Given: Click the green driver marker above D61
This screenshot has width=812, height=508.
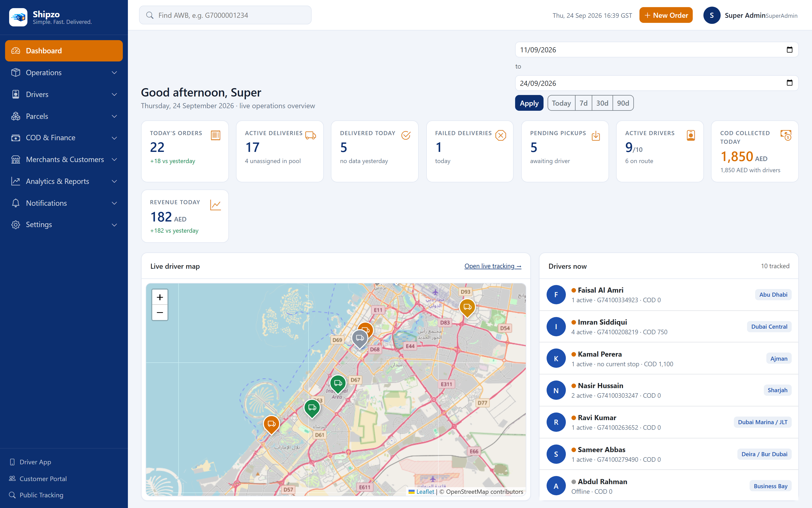Looking at the screenshot, I should 312,408.
